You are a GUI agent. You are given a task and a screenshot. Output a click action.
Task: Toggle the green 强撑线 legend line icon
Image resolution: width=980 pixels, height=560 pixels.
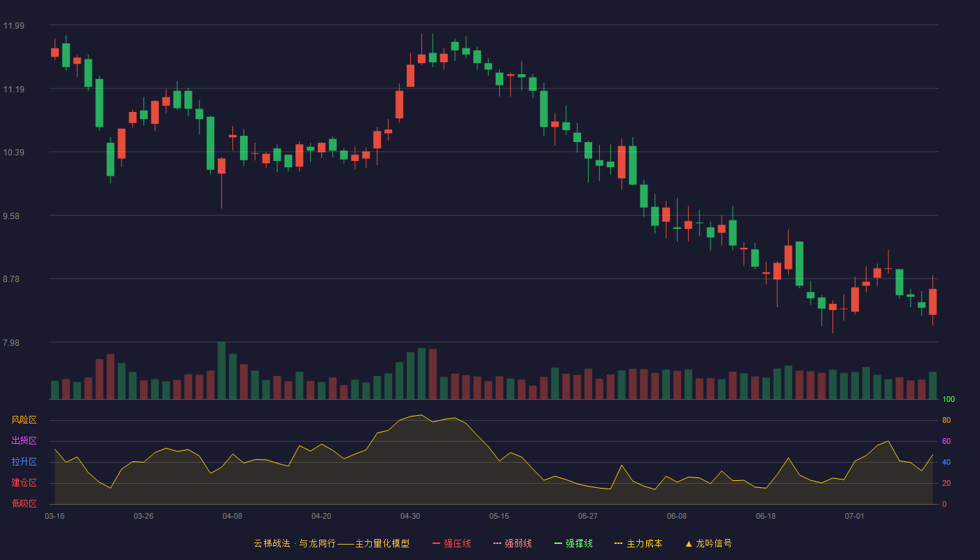click(x=559, y=543)
